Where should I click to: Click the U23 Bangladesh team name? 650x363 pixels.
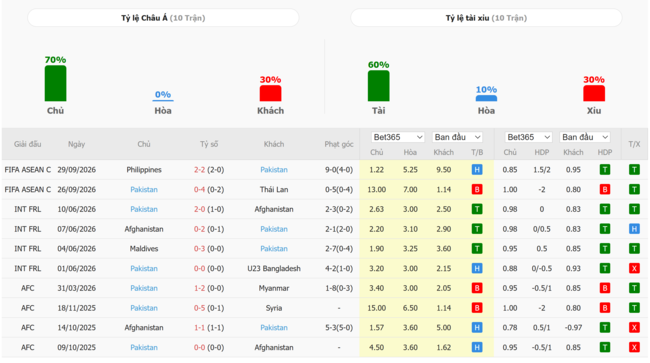(x=274, y=269)
